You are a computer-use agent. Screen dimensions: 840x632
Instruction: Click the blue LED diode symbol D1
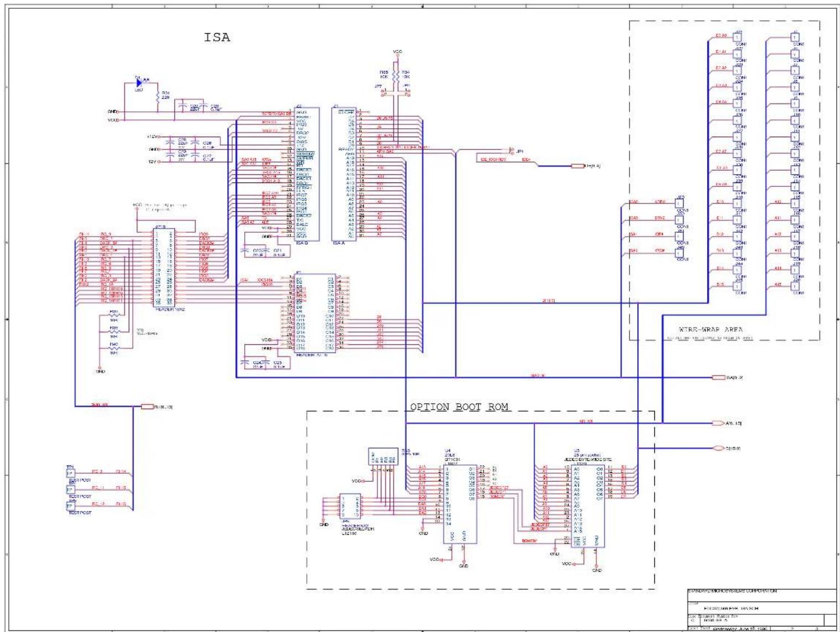click(140, 83)
